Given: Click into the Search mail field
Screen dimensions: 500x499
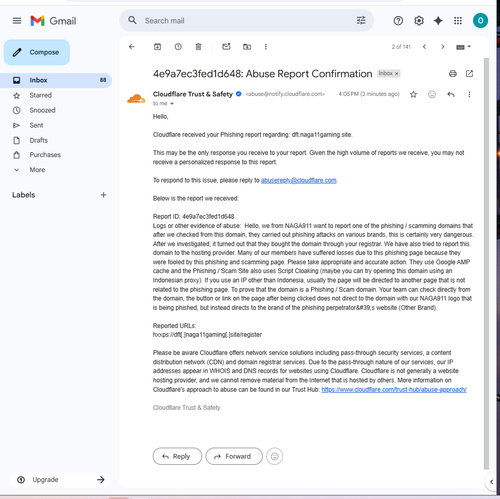Looking at the screenshot, I should [x=247, y=21].
